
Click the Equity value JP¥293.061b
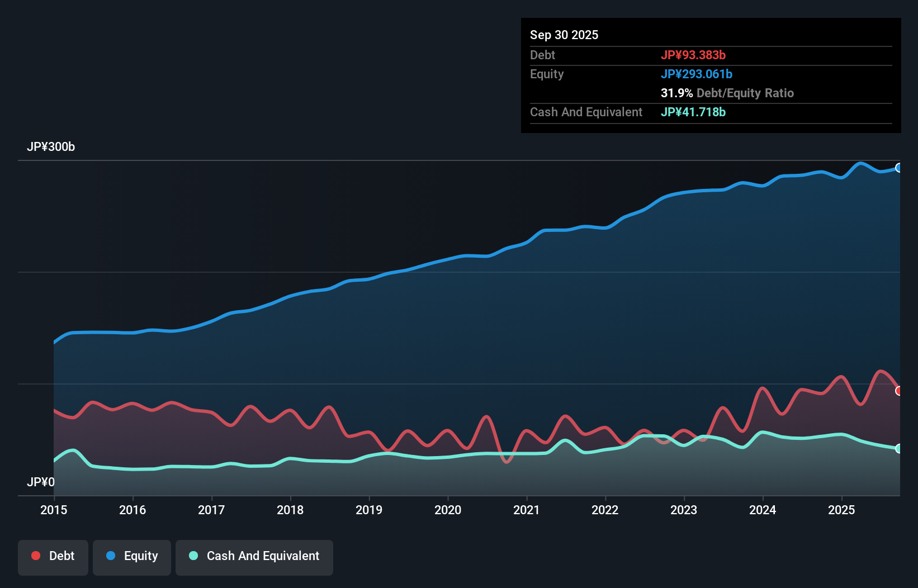697,74
